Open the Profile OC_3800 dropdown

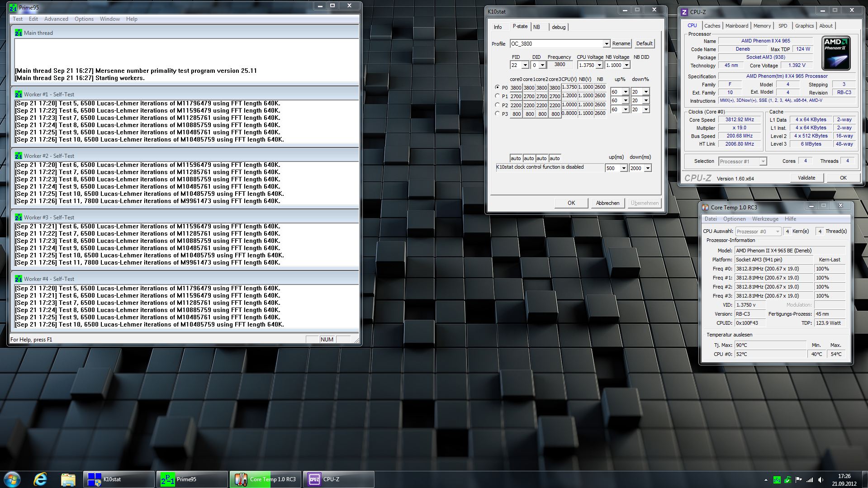pyautogui.click(x=606, y=44)
